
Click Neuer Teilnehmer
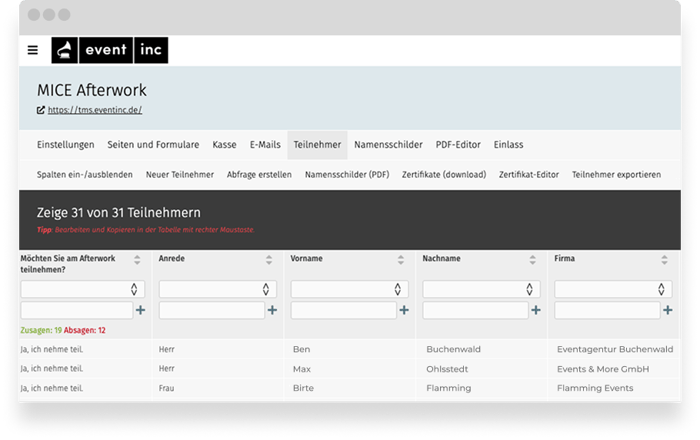[x=180, y=174]
